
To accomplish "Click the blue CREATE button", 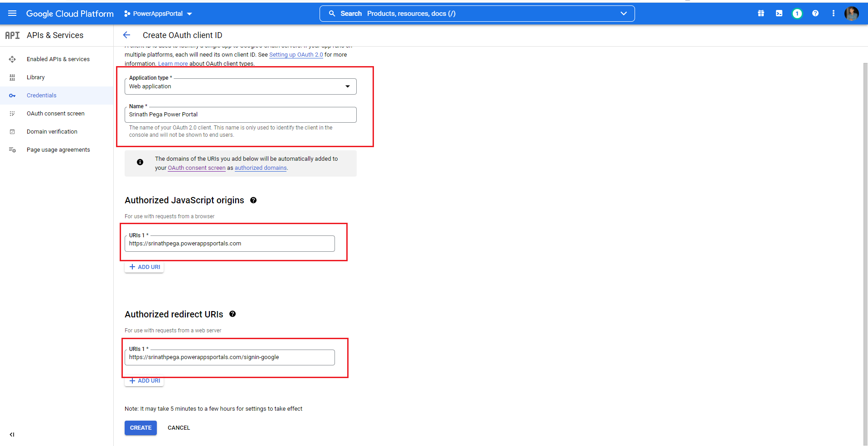I will point(141,428).
